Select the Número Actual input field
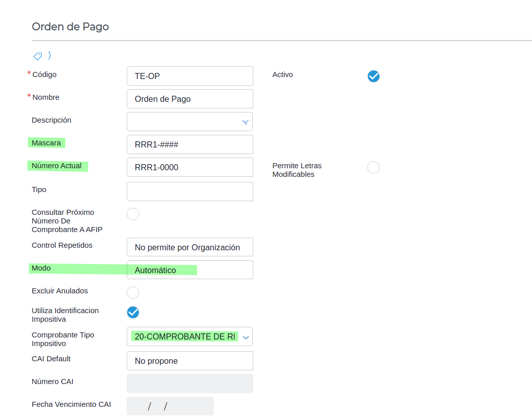Screen dimensions: 532x418 pyautogui.click(x=189, y=167)
